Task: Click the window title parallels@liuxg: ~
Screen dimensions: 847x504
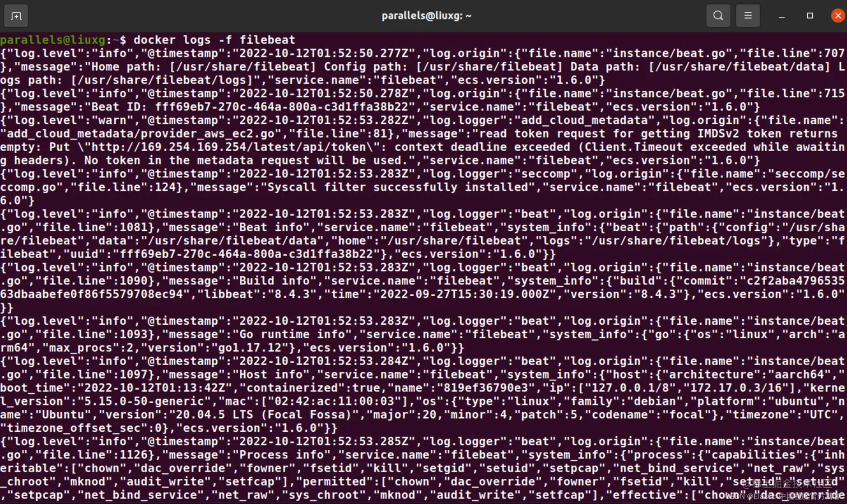Action: click(426, 16)
